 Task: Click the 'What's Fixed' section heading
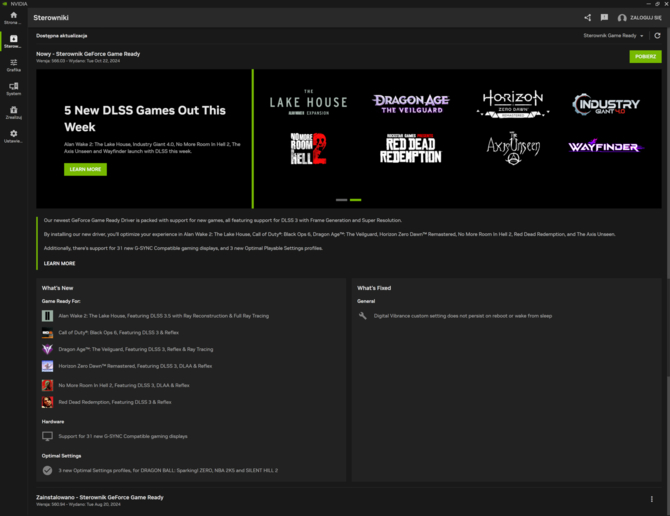pyautogui.click(x=374, y=288)
